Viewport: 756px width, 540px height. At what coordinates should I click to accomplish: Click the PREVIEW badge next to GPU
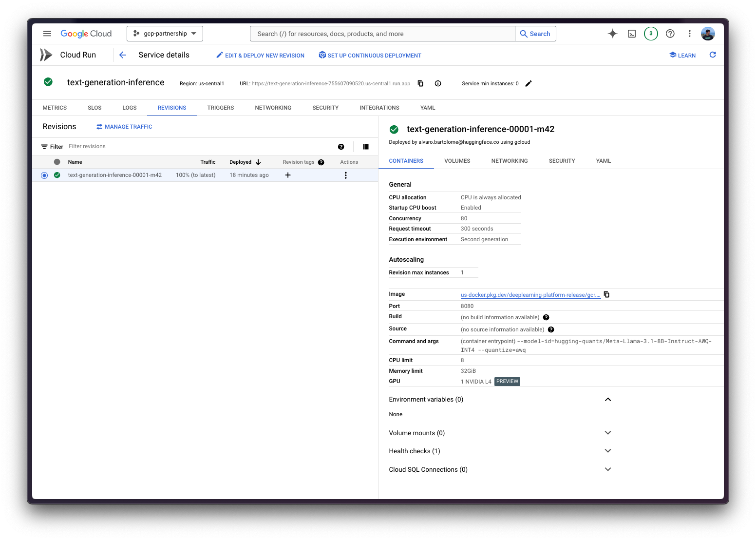(507, 382)
